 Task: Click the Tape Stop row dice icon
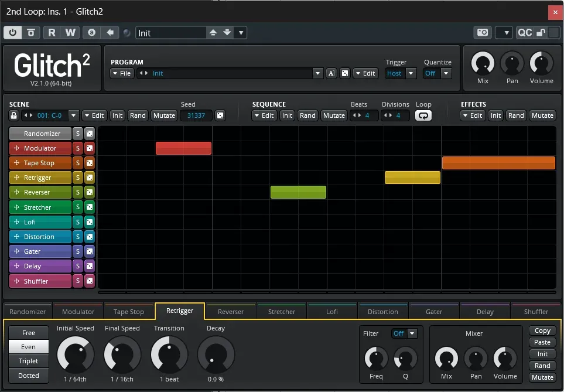point(90,163)
